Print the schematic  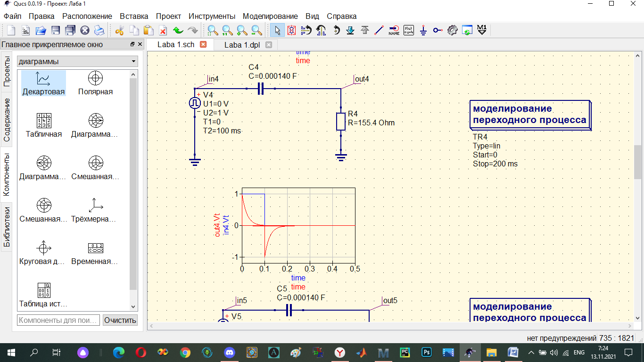(99, 31)
